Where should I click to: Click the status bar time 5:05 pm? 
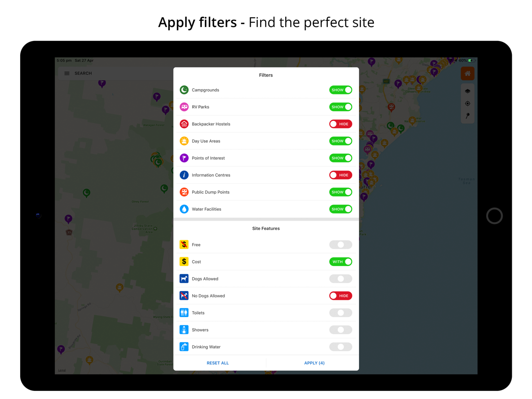(64, 60)
